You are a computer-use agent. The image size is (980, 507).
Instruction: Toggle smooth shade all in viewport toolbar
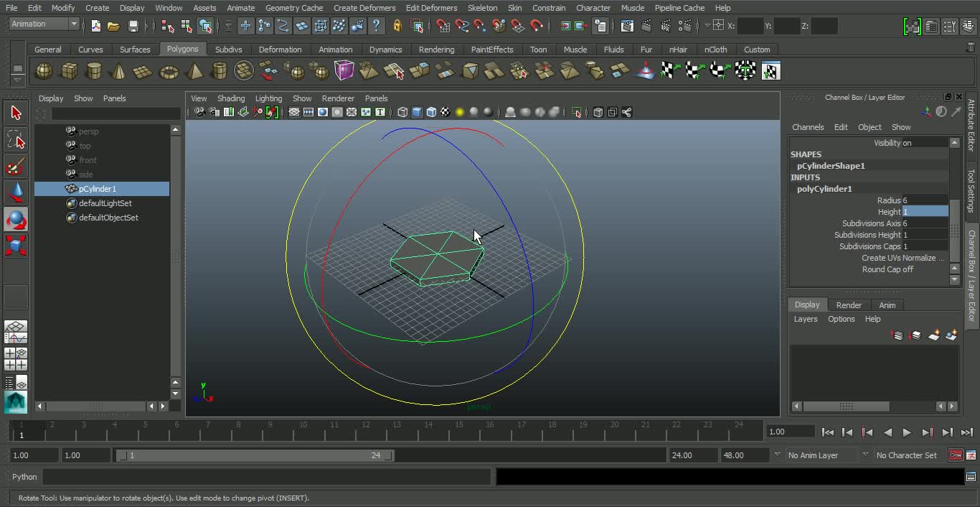(x=417, y=112)
